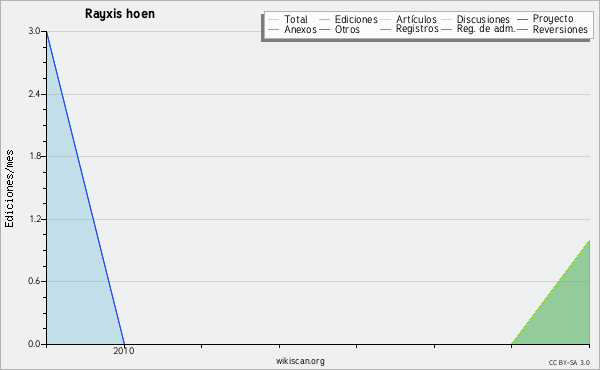Click the red Reversiones legend line
Viewport: 600px width, 370px height.
point(522,29)
